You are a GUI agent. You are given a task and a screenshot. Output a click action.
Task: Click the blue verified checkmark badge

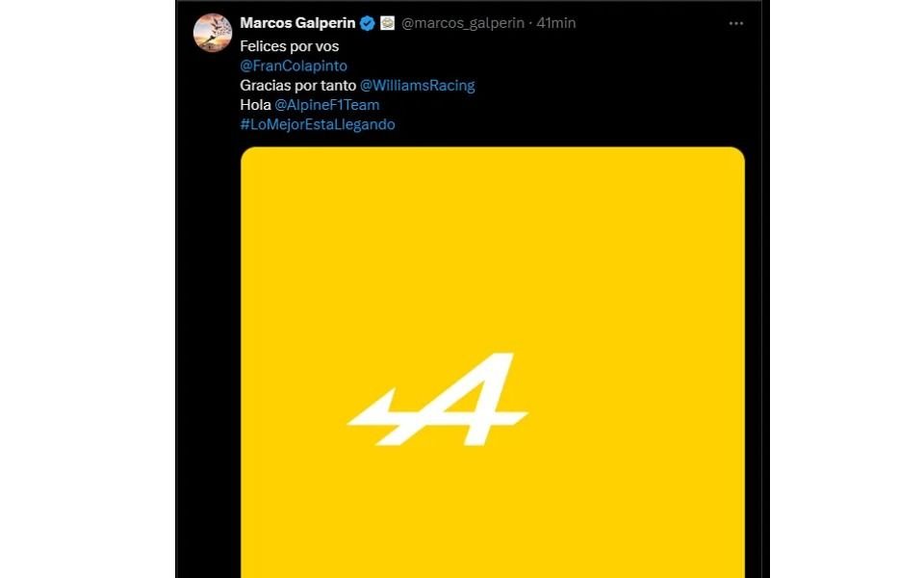pyautogui.click(x=368, y=23)
